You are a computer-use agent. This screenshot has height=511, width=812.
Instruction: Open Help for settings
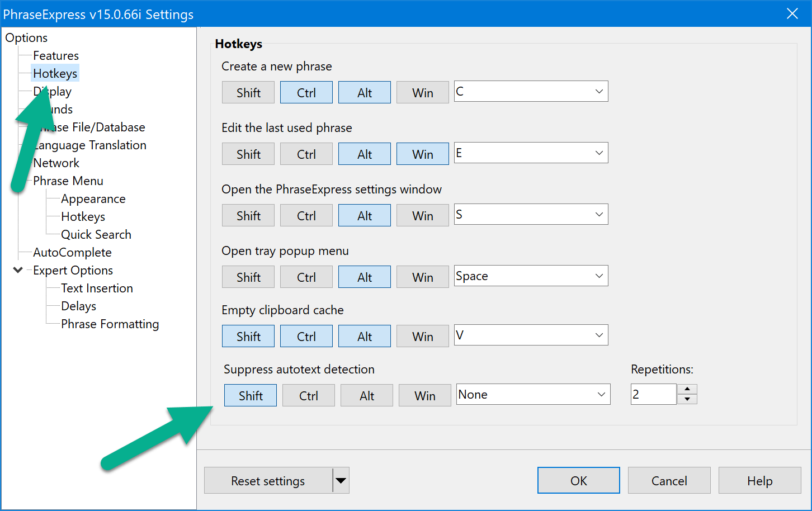pos(760,481)
